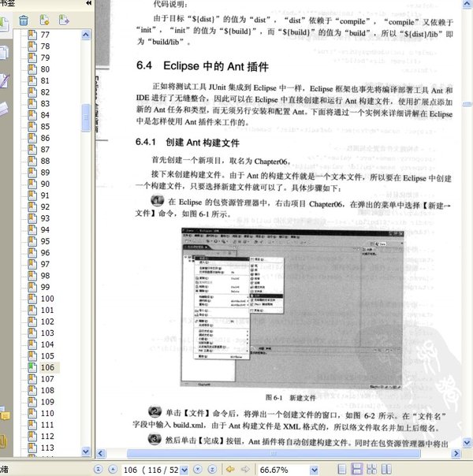
Task: Switch to continuous page layout
Action: (357, 470)
